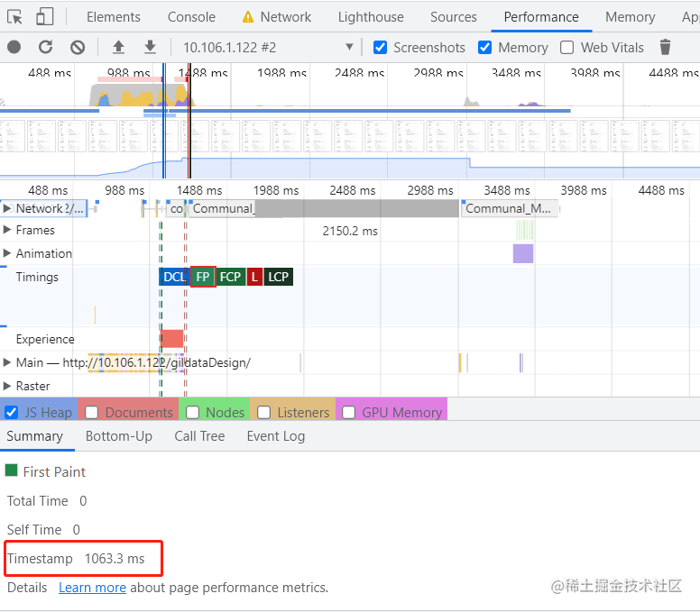Uncheck the Screenshots checkbox
The height and width of the screenshot is (612, 700).
click(x=380, y=47)
